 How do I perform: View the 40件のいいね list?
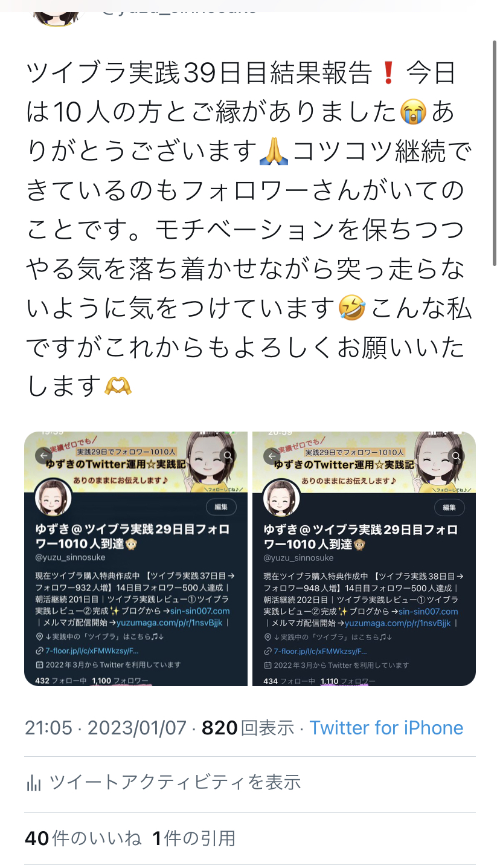click(x=83, y=838)
